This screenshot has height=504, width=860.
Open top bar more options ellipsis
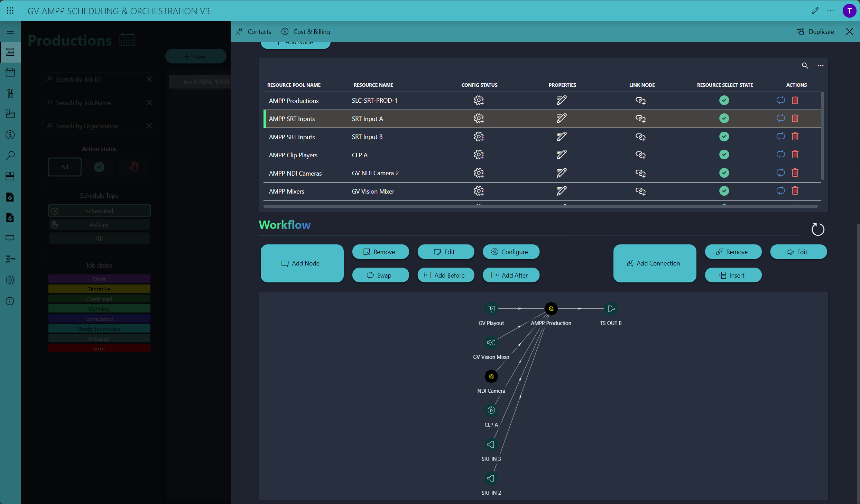coord(831,11)
